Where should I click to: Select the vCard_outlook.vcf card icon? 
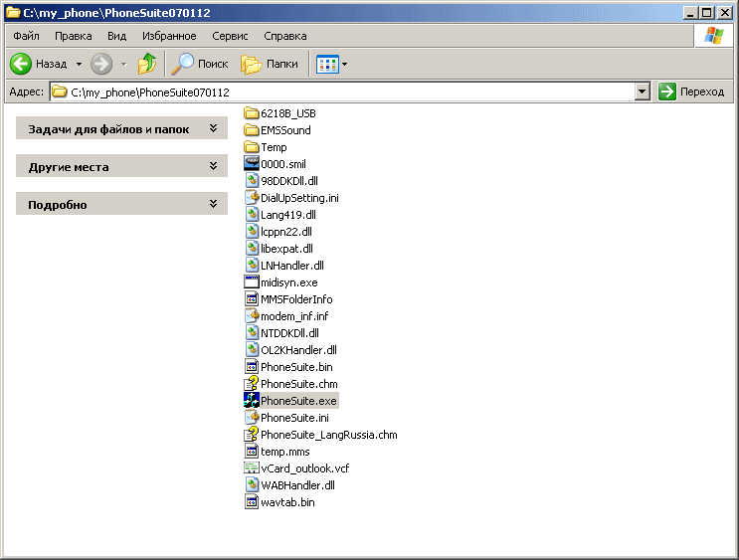[252, 468]
